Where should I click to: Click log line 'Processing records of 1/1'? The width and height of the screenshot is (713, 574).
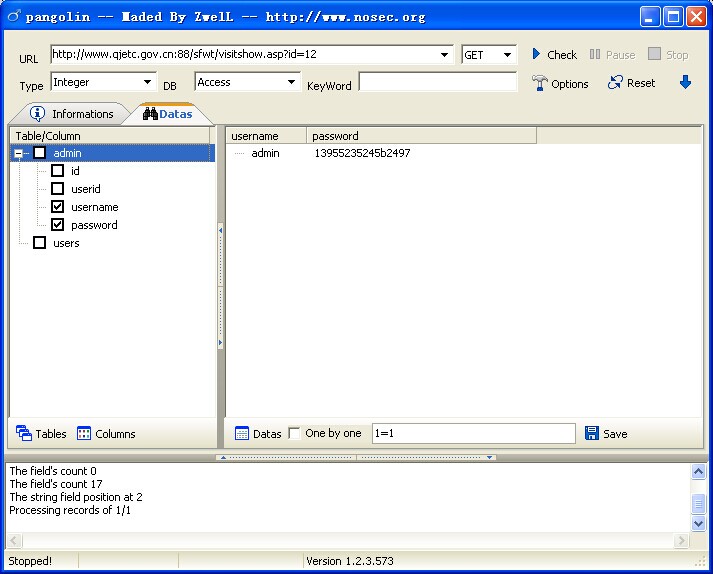pyautogui.click(x=70, y=510)
